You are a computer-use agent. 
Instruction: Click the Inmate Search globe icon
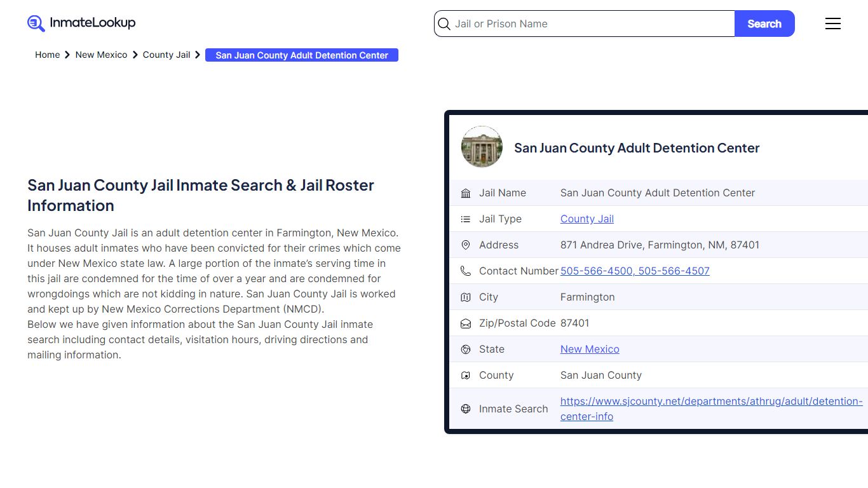[466, 409]
